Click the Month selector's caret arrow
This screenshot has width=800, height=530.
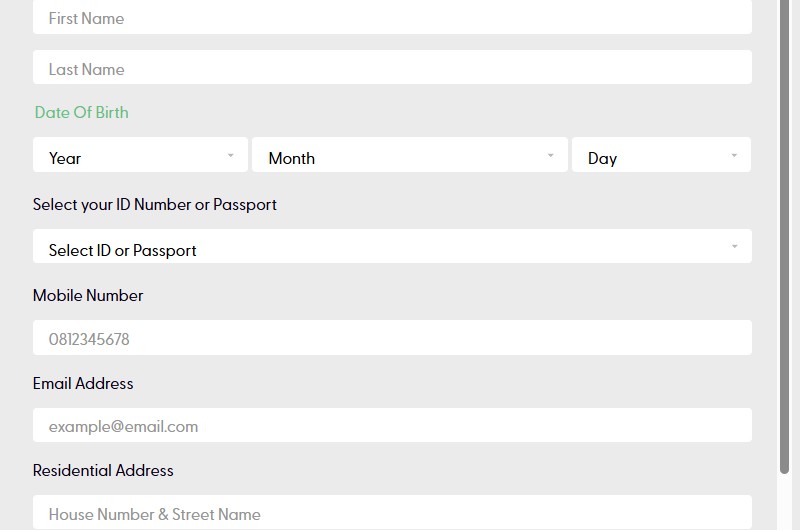pos(551,155)
